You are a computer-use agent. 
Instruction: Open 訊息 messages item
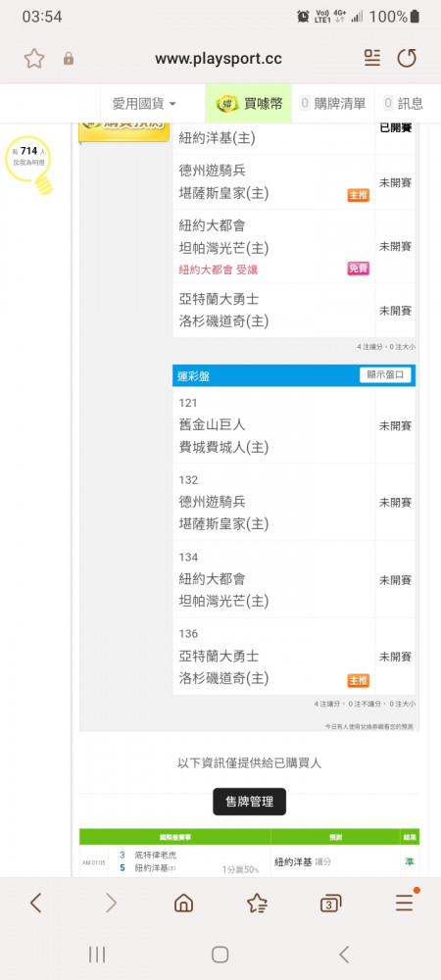click(404, 103)
